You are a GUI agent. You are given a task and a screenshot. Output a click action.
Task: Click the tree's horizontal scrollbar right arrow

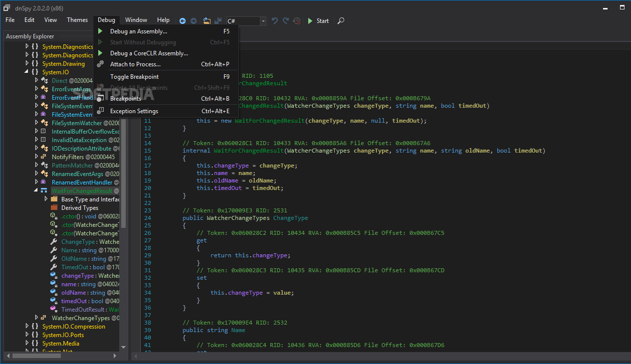(115, 356)
